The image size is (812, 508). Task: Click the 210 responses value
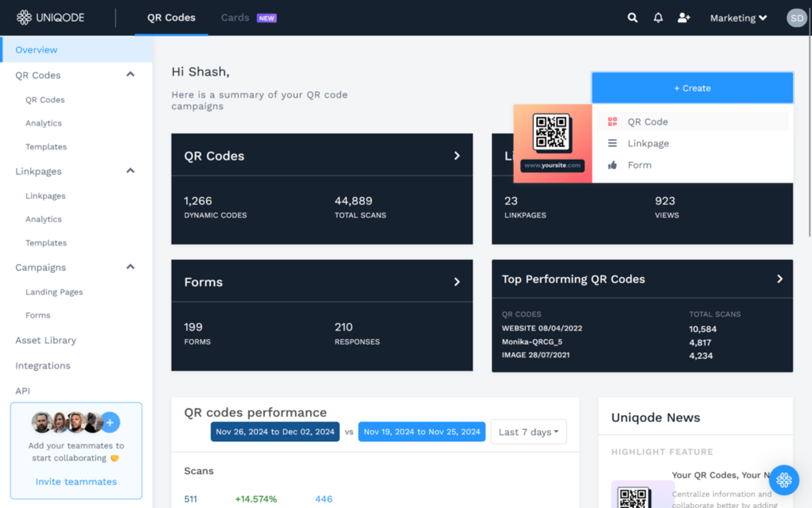point(343,327)
